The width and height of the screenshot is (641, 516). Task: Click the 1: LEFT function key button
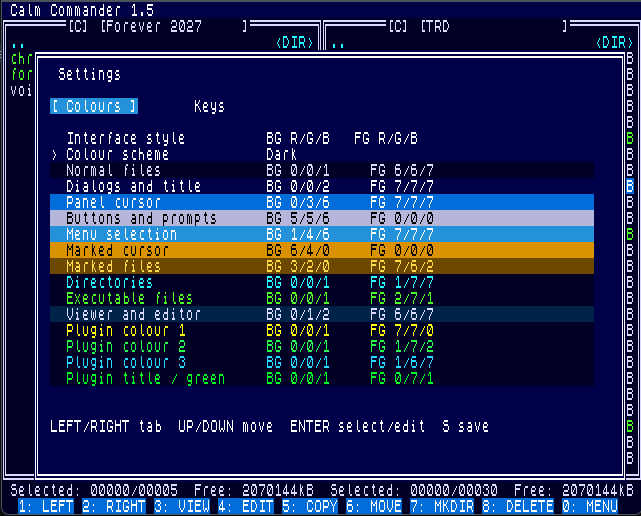46,506
